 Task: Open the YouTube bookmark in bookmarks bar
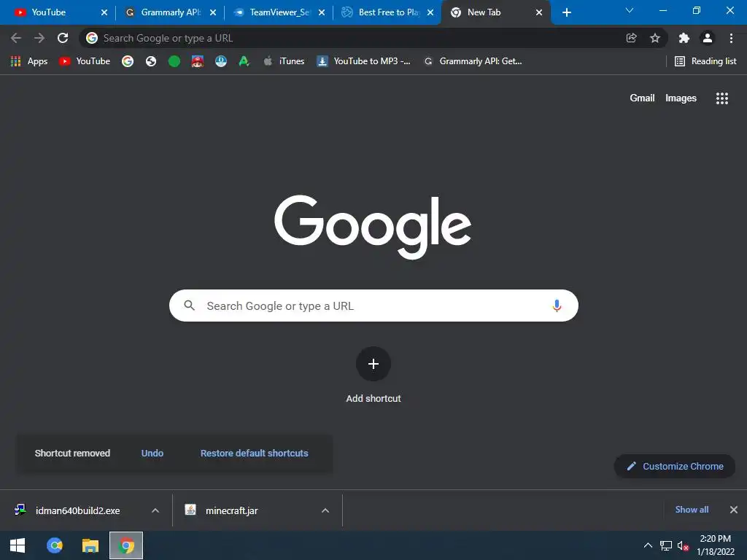85,61
